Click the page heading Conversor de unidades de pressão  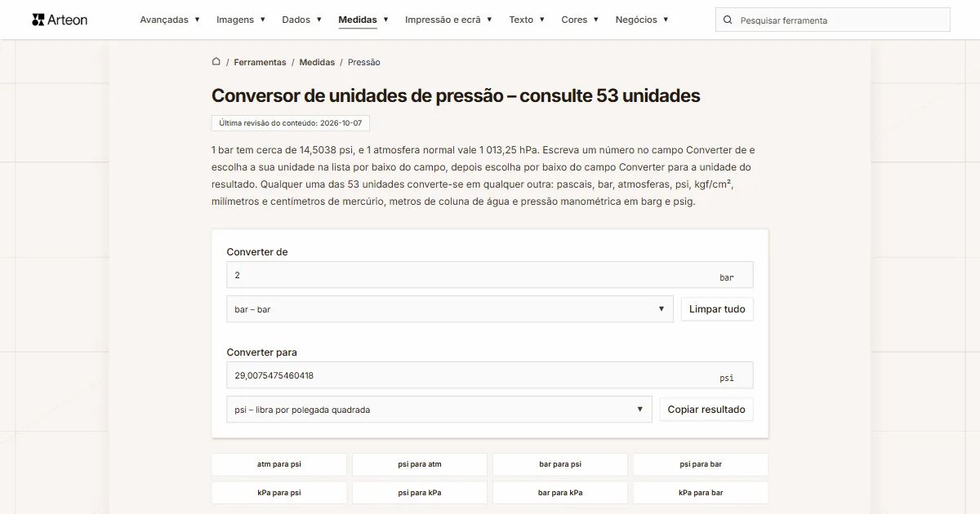(456, 95)
